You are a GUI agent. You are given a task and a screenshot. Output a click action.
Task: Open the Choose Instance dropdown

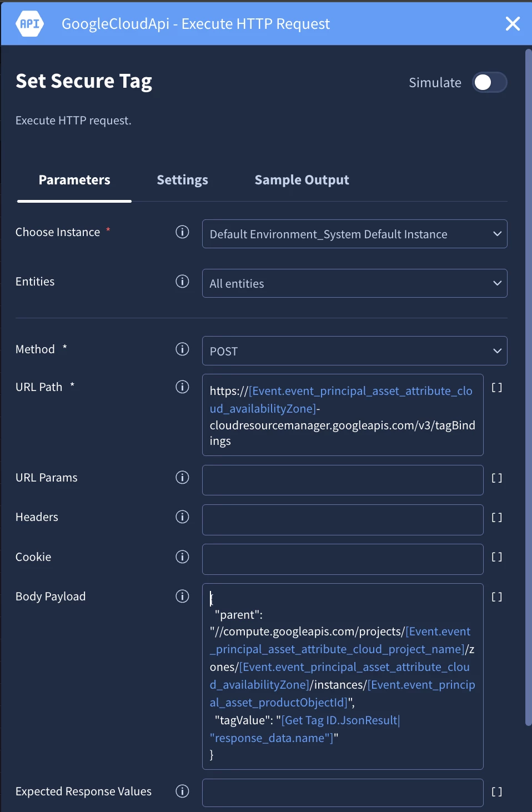354,234
